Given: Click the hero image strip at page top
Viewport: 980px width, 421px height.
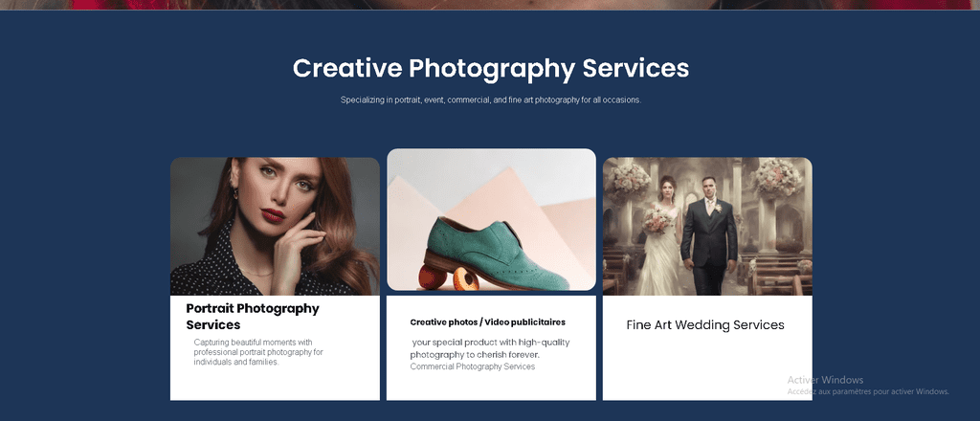Looking at the screenshot, I should pyautogui.click(x=490, y=5).
